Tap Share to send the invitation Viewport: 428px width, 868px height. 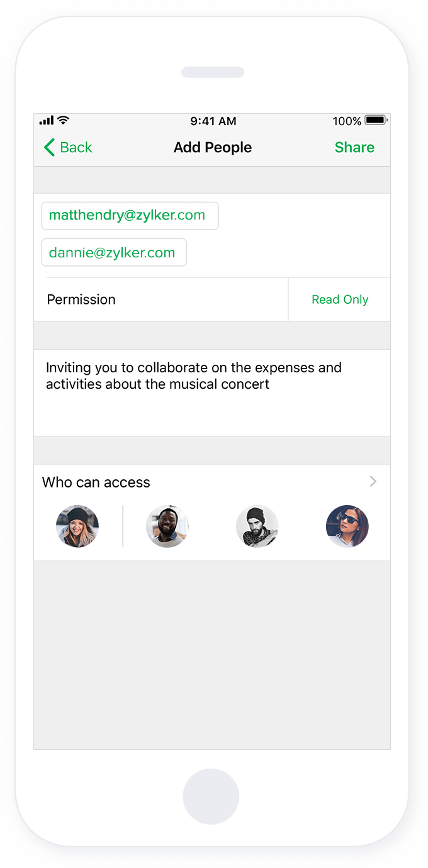[x=354, y=147]
